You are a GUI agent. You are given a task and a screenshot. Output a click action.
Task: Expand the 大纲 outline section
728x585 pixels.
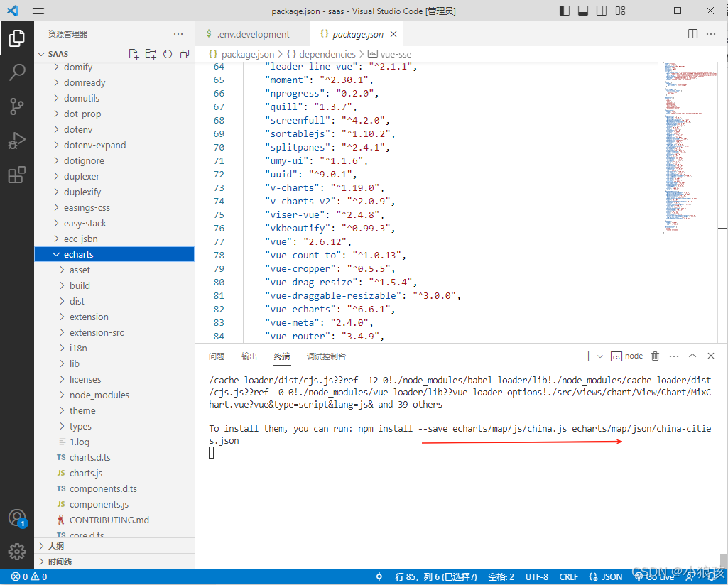114,546
